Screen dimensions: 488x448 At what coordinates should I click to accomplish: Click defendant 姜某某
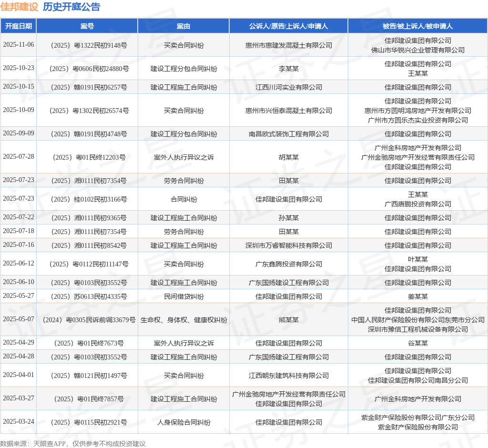pyautogui.click(x=417, y=296)
